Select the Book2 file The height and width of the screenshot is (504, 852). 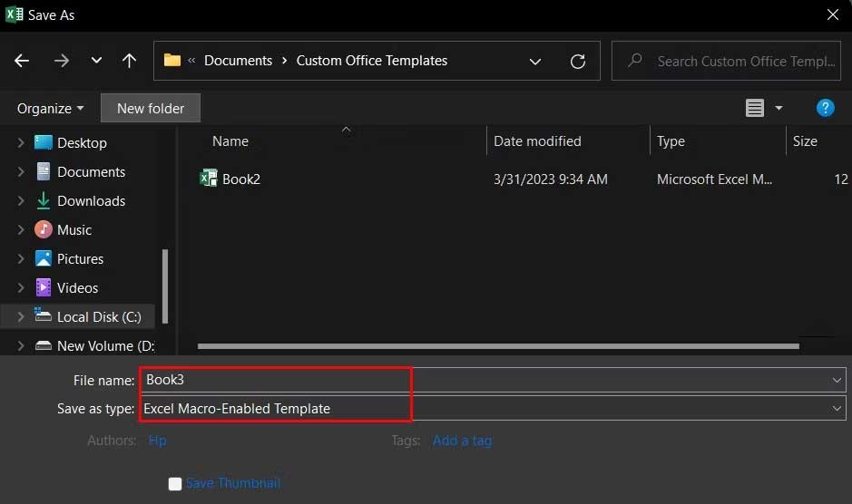point(241,179)
